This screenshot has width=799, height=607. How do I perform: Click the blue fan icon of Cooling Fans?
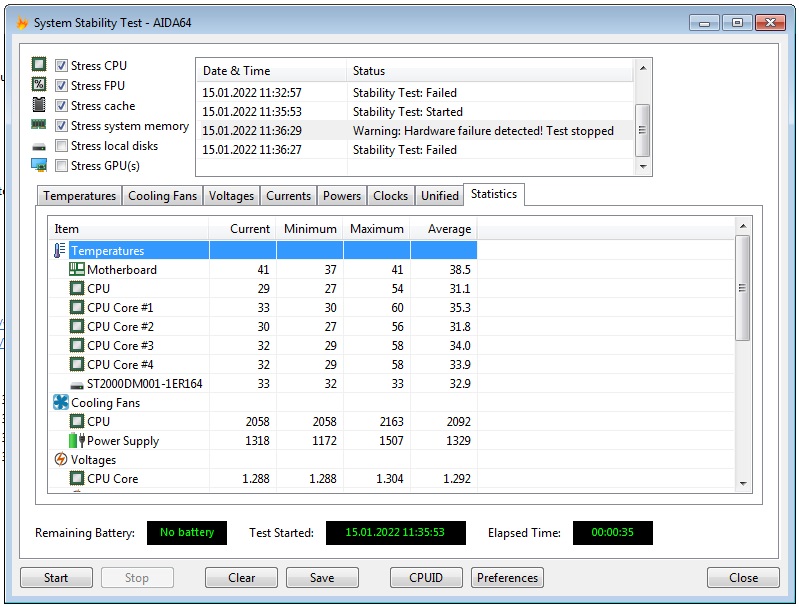coord(61,402)
